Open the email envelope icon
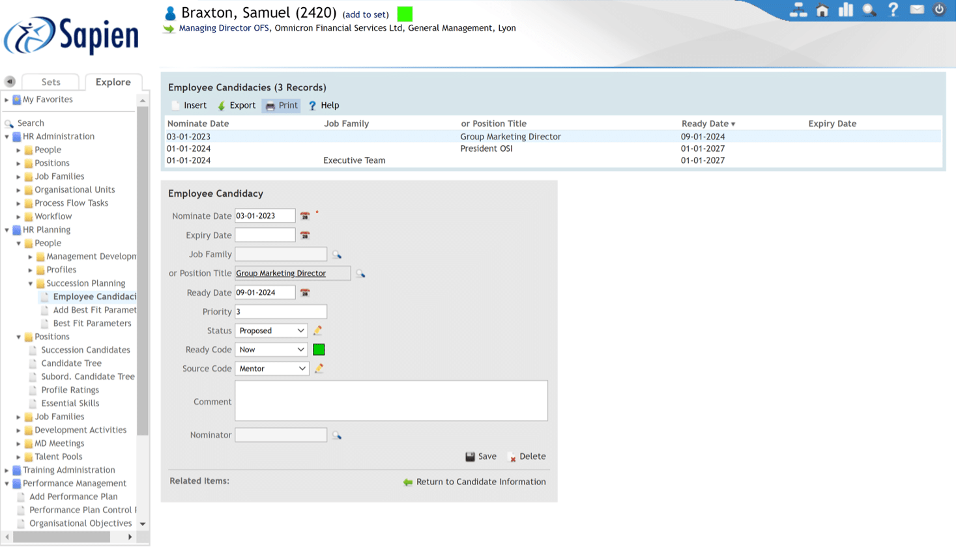 click(x=916, y=10)
